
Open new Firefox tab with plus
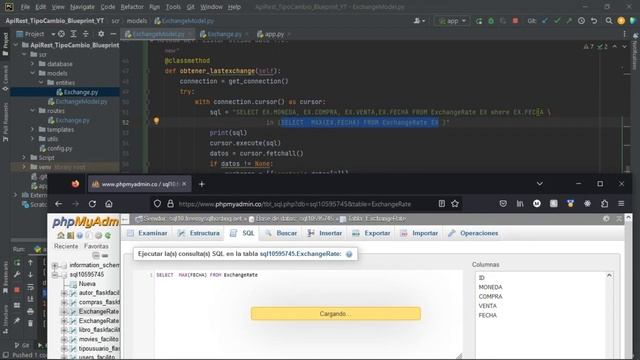202,184
